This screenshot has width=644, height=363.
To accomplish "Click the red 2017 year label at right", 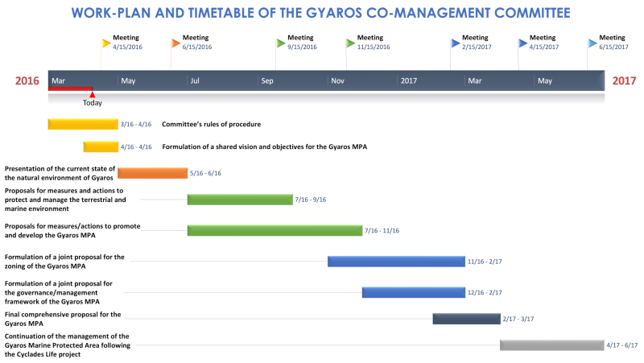I will 624,81.
